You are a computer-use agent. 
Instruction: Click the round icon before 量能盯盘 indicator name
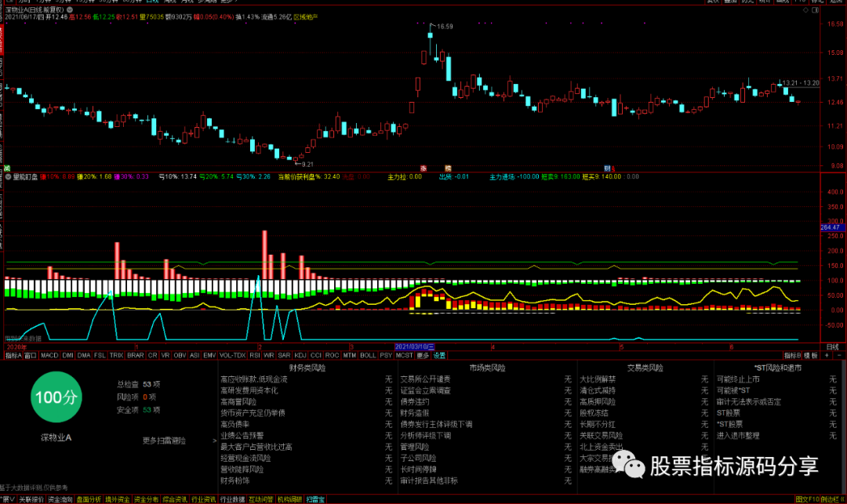pos(8,177)
